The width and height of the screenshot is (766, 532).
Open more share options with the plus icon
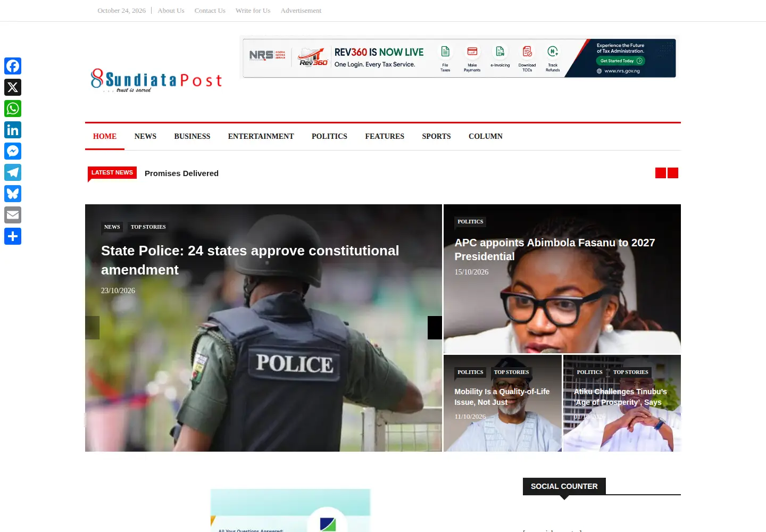pyautogui.click(x=13, y=236)
